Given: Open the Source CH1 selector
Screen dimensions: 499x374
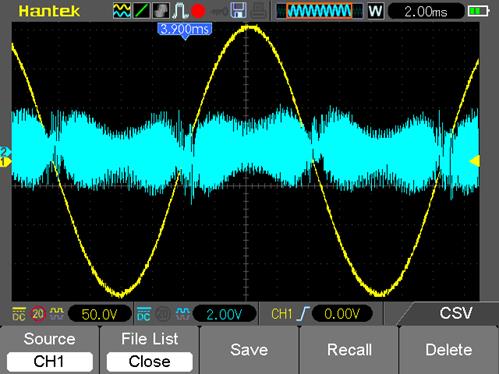Looking at the screenshot, I should pyautogui.click(x=50, y=362).
